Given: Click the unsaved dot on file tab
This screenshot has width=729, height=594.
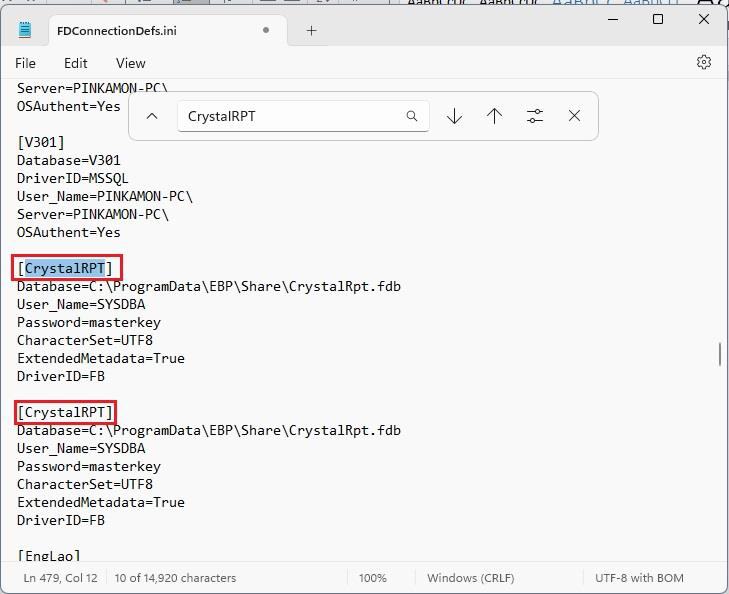Looking at the screenshot, I should click(266, 30).
